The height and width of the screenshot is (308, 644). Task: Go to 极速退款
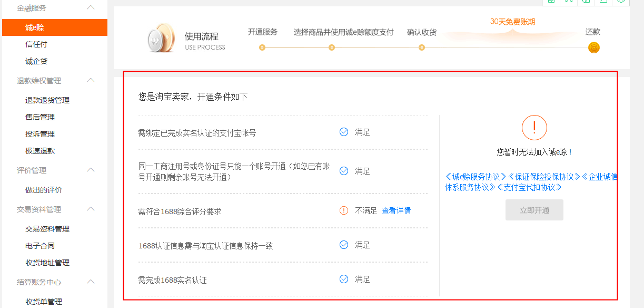(x=40, y=151)
